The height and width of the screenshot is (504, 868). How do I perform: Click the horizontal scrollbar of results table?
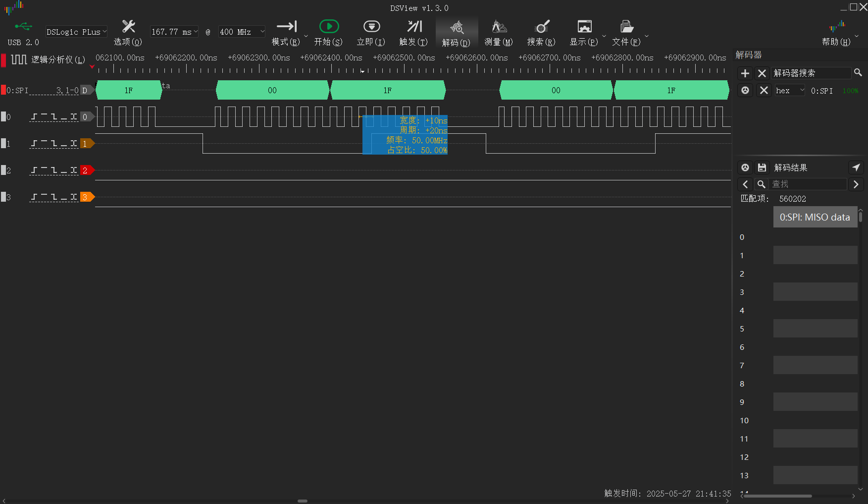777,496
